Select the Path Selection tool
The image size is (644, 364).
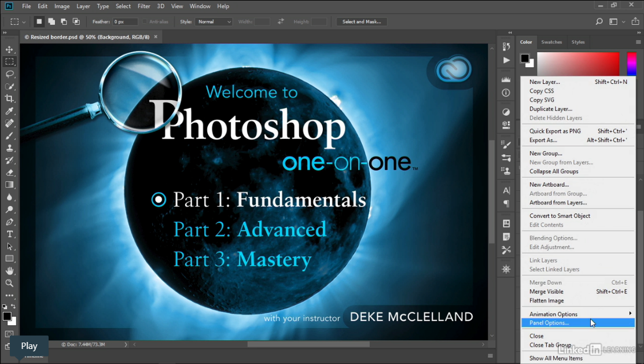click(x=9, y=247)
